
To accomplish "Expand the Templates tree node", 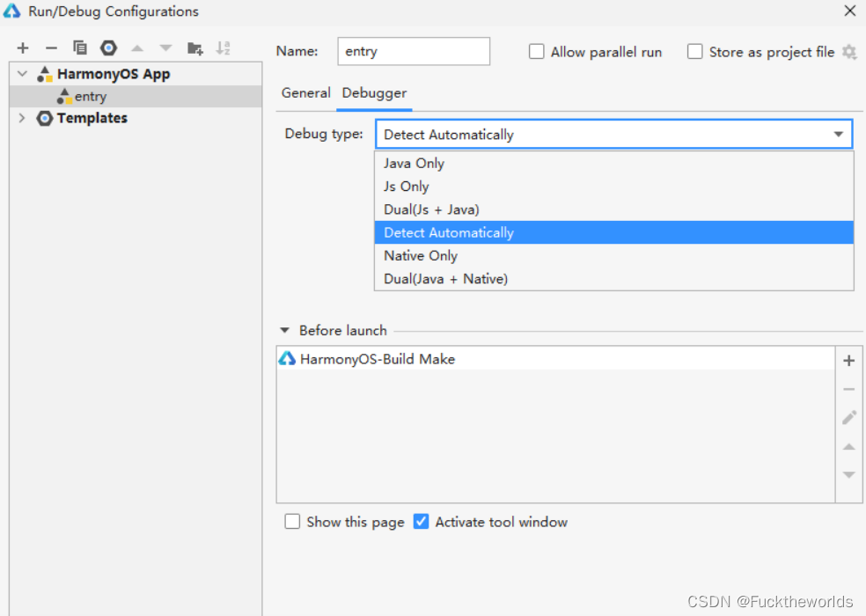I will click(x=22, y=118).
